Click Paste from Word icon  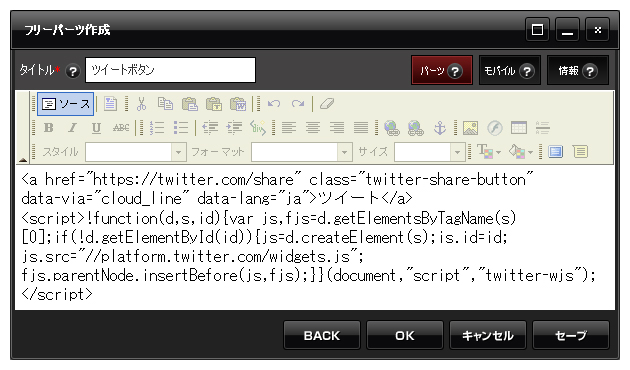[238, 104]
